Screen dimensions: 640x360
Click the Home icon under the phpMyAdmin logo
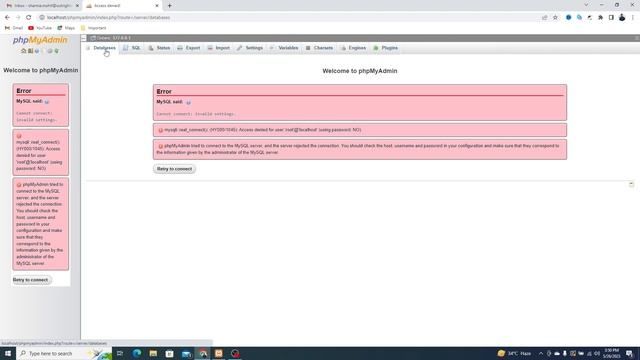click(24, 51)
